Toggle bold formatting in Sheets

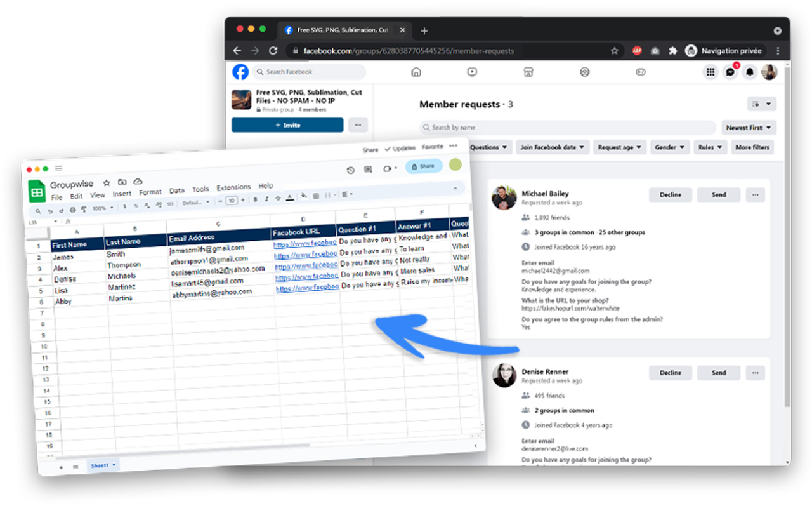coord(255,199)
